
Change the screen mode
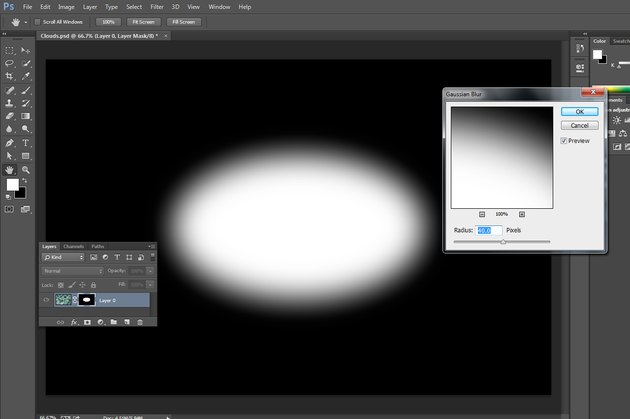point(25,209)
